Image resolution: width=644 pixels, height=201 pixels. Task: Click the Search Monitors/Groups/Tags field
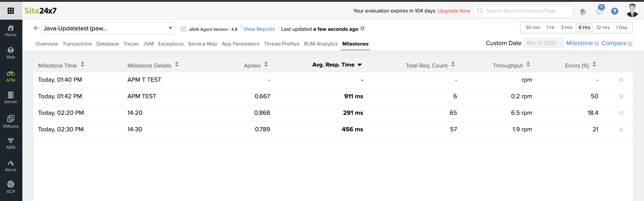[525, 11]
